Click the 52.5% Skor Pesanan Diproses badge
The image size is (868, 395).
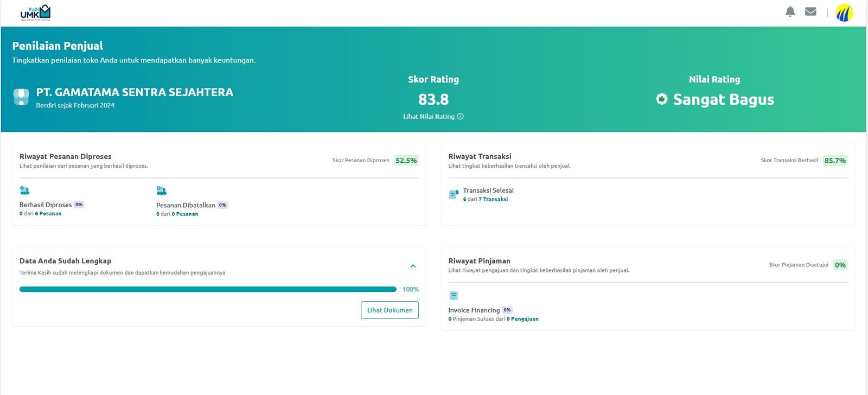point(406,161)
